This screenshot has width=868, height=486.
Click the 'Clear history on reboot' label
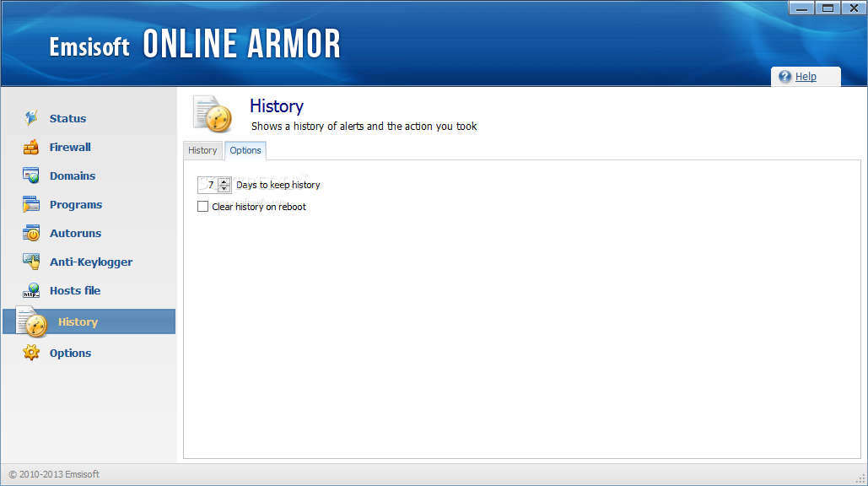click(258, 207)
